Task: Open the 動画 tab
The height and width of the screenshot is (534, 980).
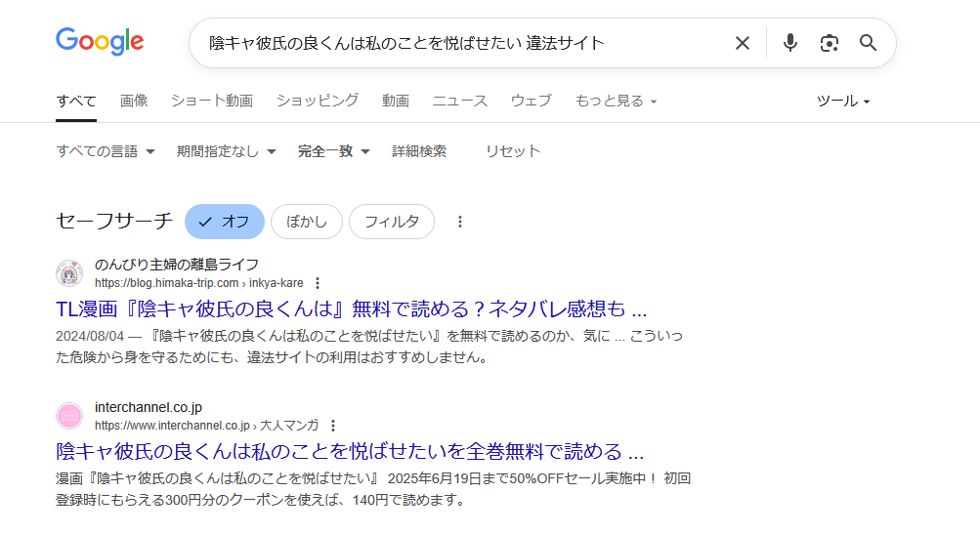Action: 396,101
